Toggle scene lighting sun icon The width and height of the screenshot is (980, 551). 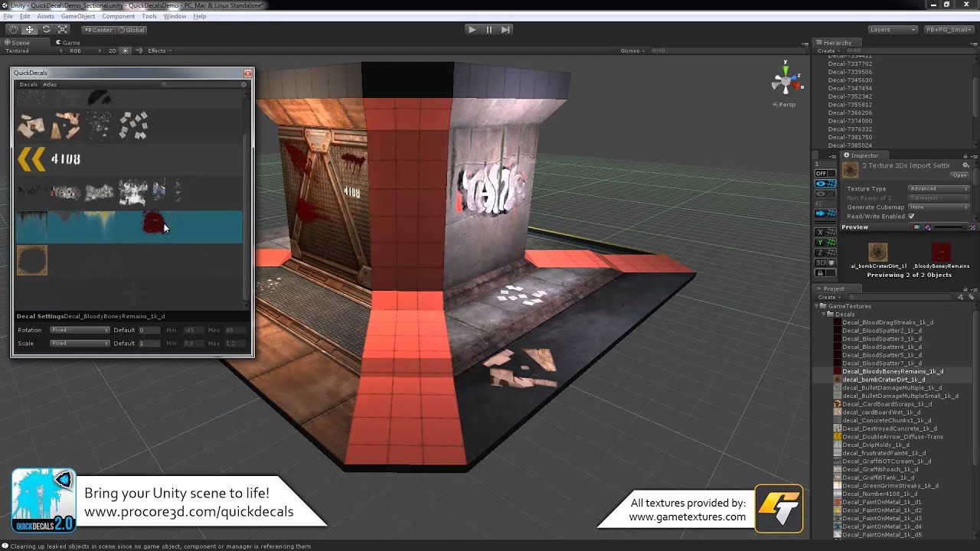click(126, 51)
